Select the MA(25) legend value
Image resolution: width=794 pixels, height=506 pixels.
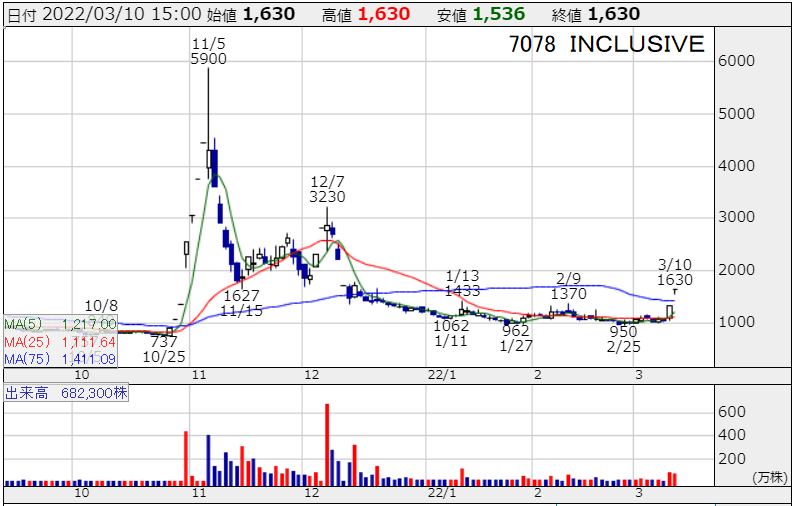[x=89, y=341]
